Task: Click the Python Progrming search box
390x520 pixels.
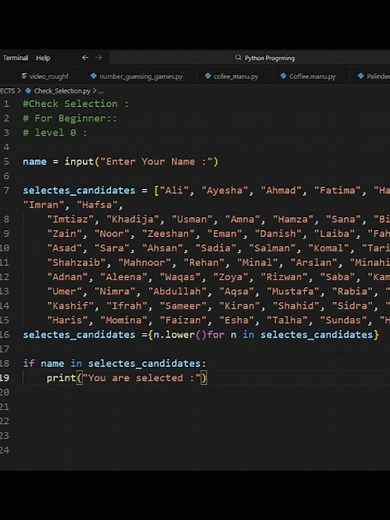Action: (250, 58)
